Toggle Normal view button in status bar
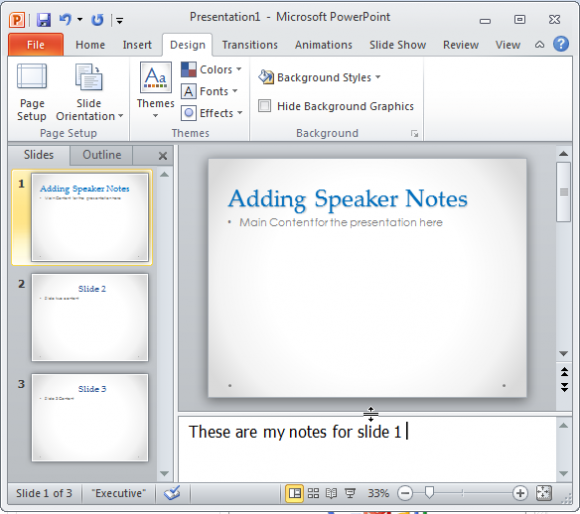Viewport: 580px width, 514px height. point(294,493)
